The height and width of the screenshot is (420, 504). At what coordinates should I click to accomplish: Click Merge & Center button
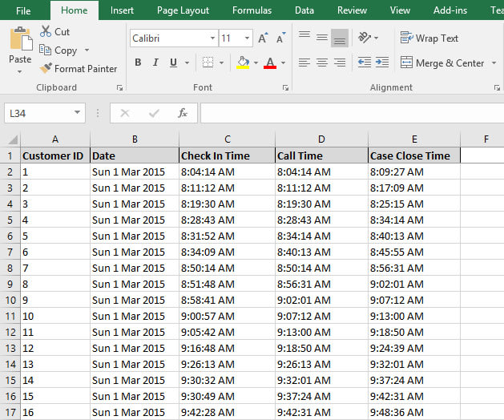click(x=442, y=63)
